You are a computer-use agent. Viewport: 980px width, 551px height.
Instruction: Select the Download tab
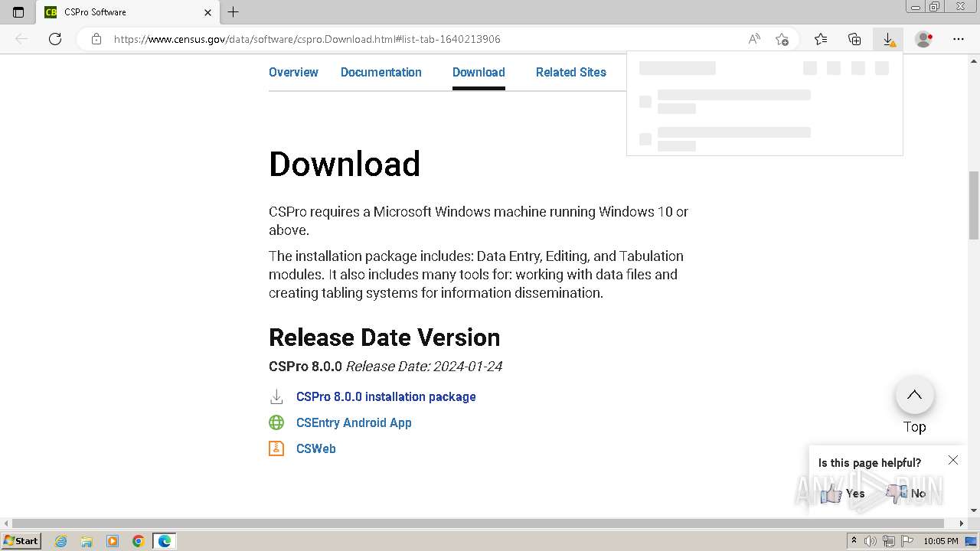479,72
